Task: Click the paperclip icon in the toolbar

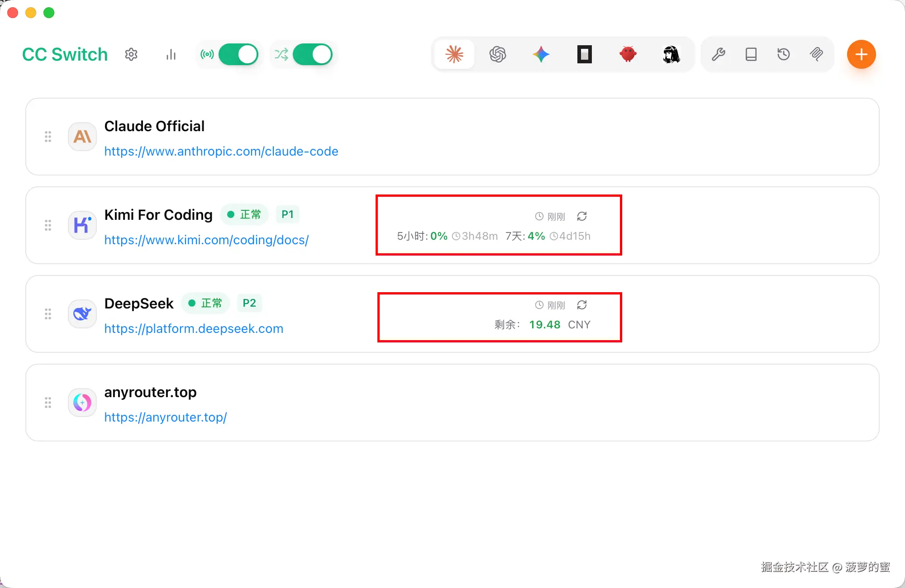Action: click(x=816, y=54)
